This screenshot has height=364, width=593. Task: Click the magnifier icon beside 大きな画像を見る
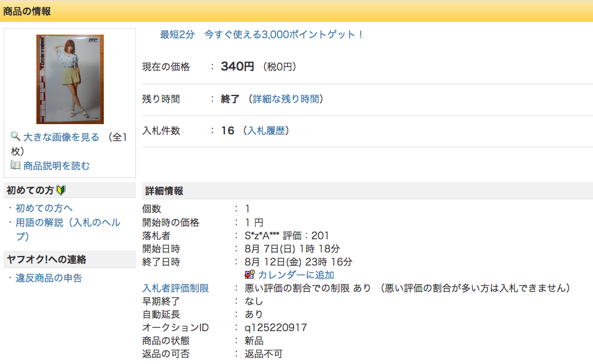pyautogui.click(x=16, y=137)
